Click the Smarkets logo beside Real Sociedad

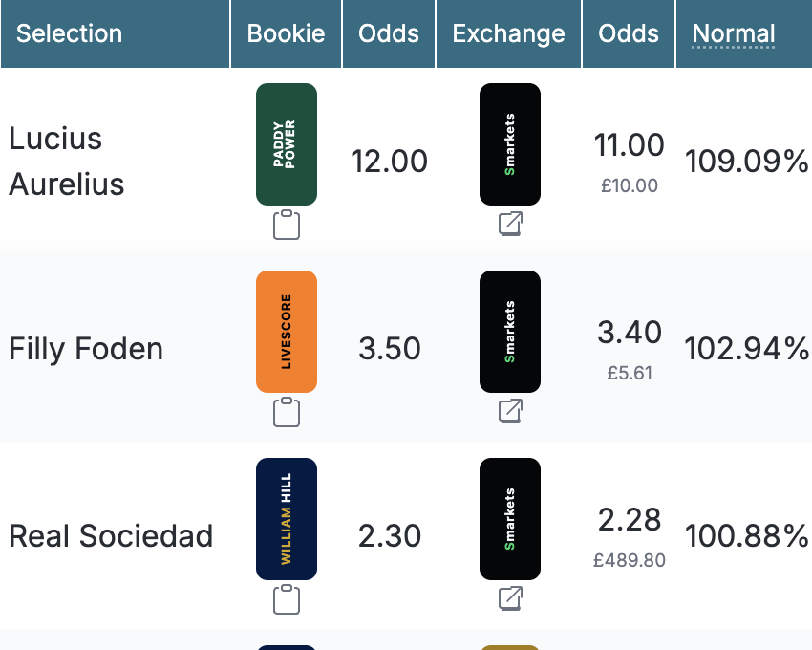click(x=509, y=519)
